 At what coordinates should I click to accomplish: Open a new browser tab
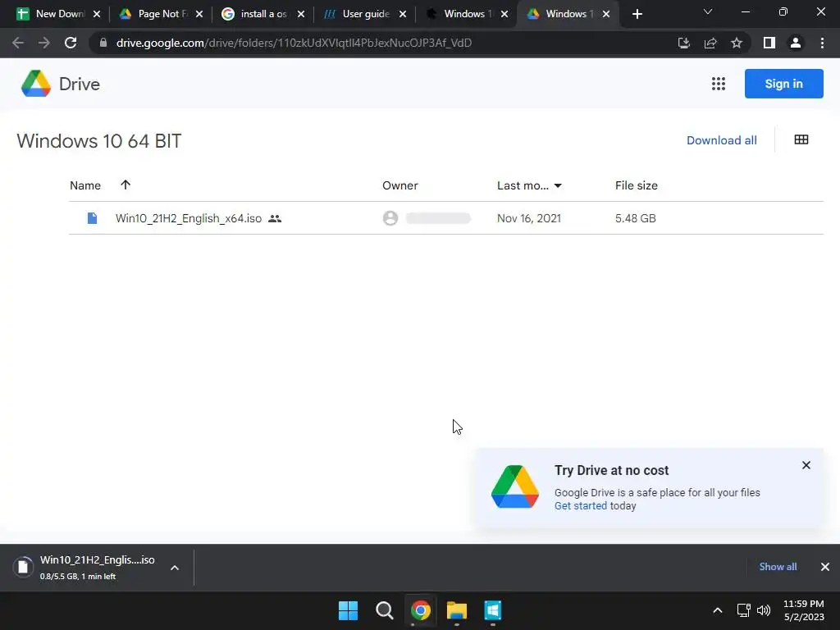coord(637,14)
